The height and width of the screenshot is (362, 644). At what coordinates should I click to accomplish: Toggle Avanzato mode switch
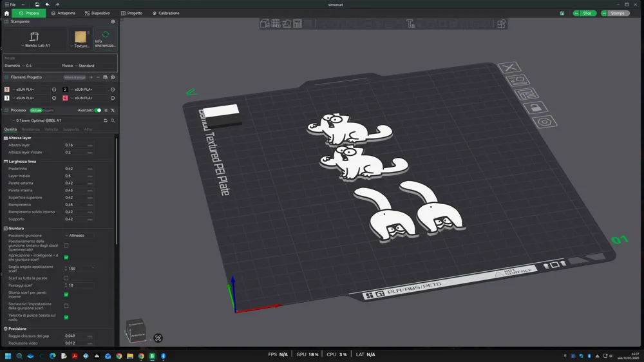[98, 110]
